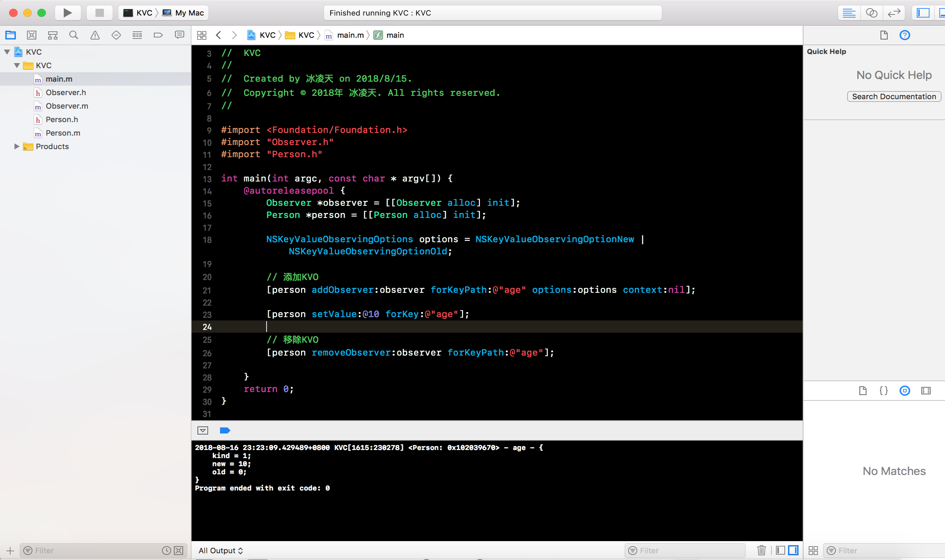The height and width of the screenshot is (560, 945).
Task: Open the Breakpoint navigator icon
Action: [158, 35]
